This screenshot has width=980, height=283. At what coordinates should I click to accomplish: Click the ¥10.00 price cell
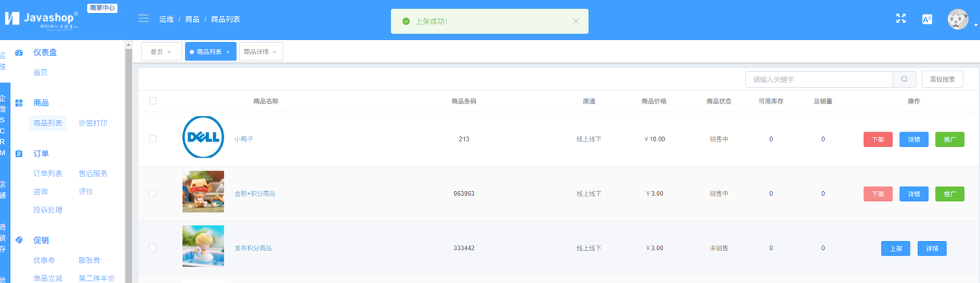point(655,139)
